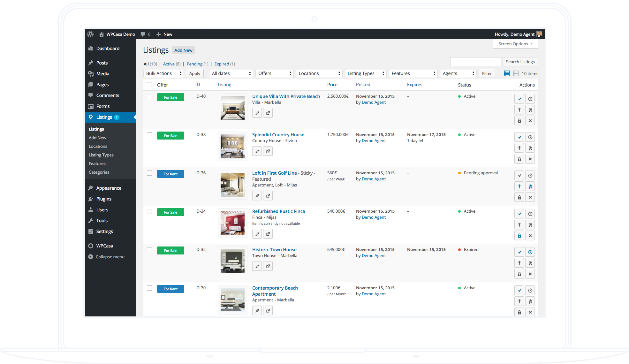This screenshot has width=629, height=364.
Task: Sort listings by the Price column header
Action: tap(332, 85)
